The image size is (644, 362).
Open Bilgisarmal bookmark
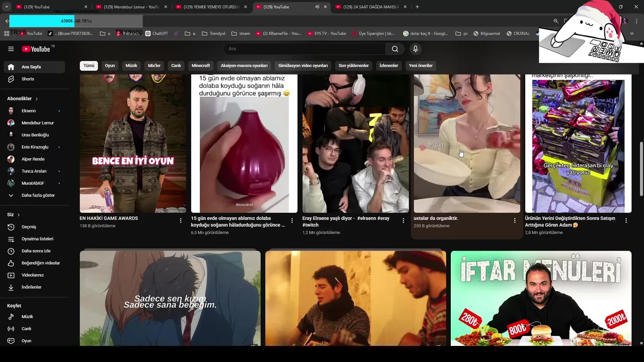486,34
